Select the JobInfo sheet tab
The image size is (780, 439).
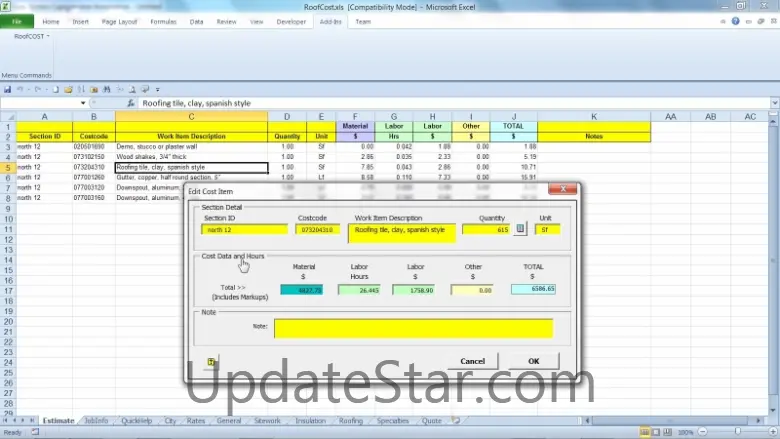point(96,421)
